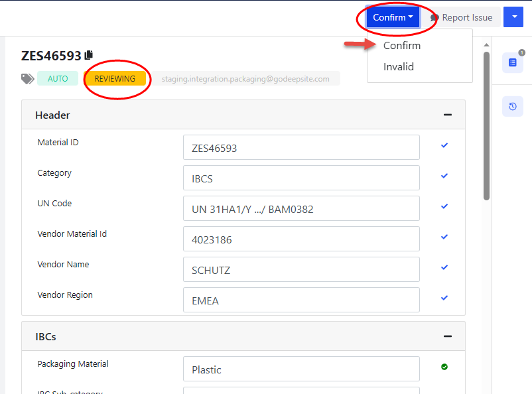Click the green check beside Packaging Material
Viewport: 532px width, 394px height.
pyautogui.click(x=444, y=367)
